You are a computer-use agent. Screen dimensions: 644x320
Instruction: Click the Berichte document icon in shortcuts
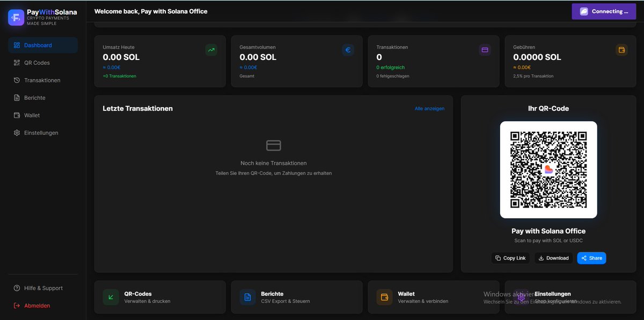247,297
